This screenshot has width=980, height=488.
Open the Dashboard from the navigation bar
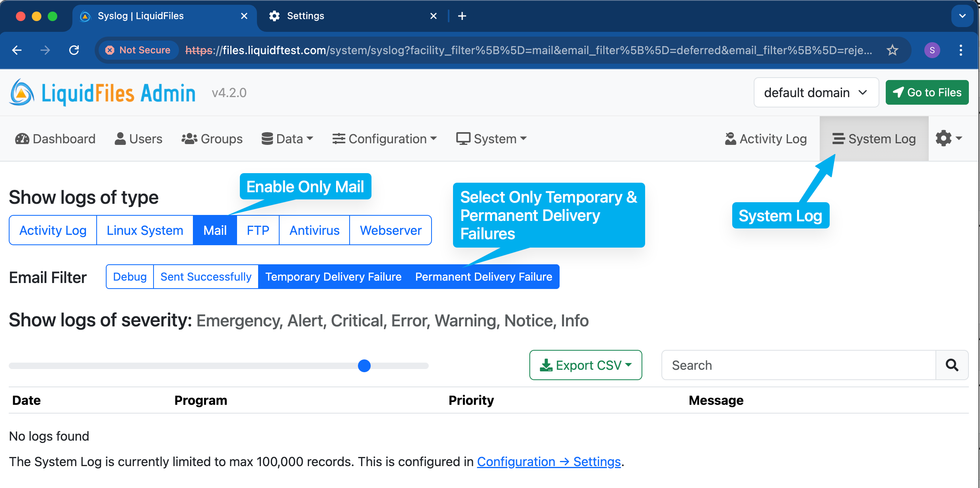(54, 139)
